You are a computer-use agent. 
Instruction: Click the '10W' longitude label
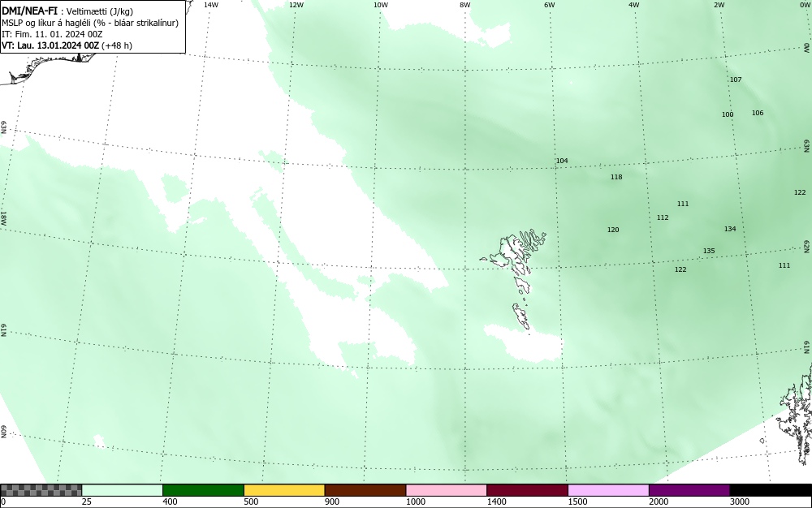(381, 5)
